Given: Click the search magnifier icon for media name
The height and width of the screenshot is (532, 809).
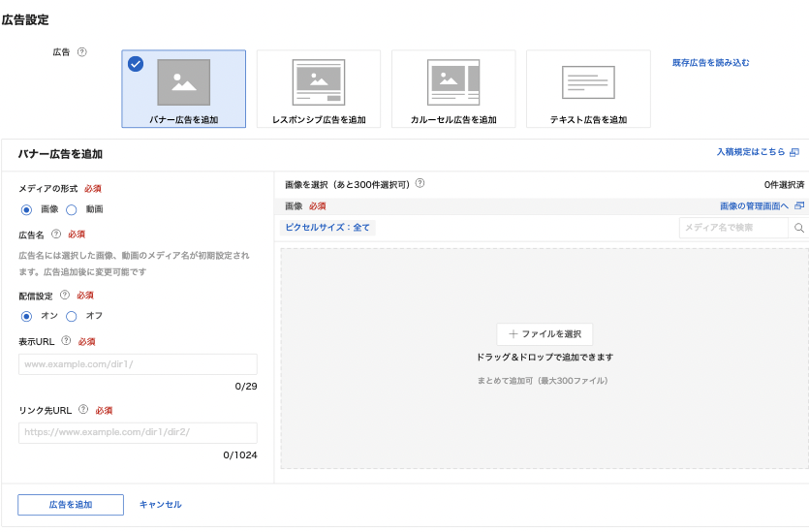Looking at the screenshot, I should pos(799,228).
